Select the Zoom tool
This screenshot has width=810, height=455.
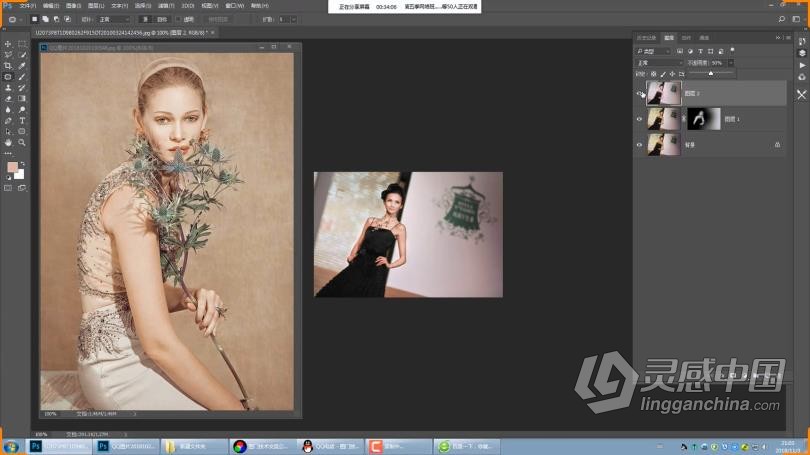click(22, 142)
